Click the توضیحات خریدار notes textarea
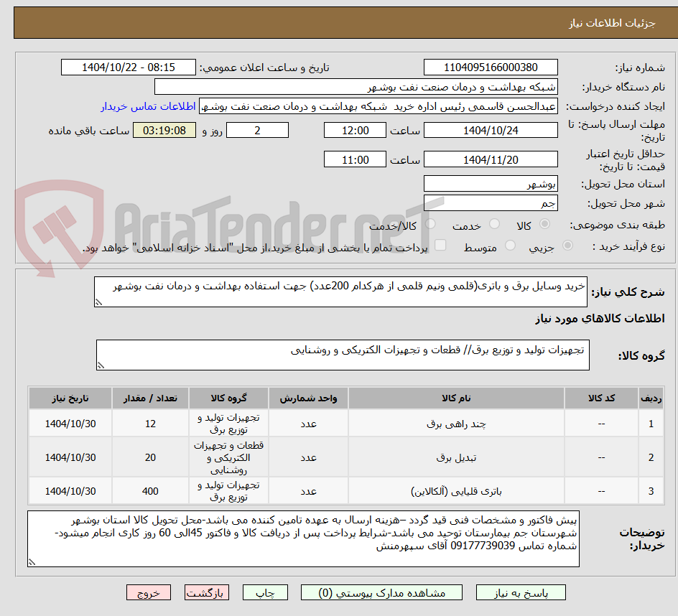 click(x=303, y=538)
